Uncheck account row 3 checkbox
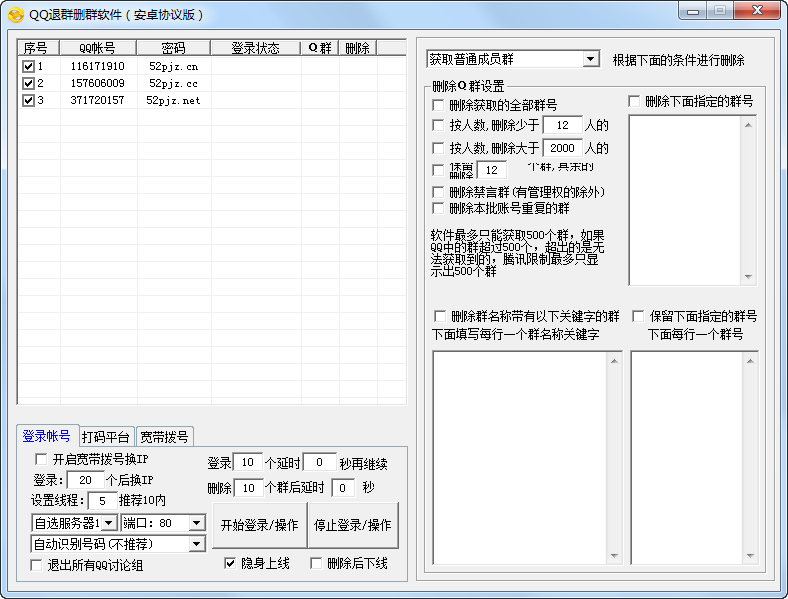This screenshot has height=599, width=788. pos(28,101)
